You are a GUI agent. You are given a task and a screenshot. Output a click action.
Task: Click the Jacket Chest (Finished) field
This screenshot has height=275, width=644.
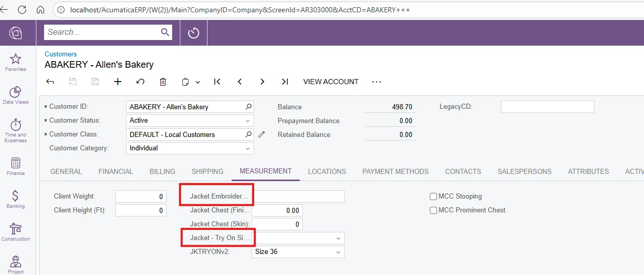277,210
